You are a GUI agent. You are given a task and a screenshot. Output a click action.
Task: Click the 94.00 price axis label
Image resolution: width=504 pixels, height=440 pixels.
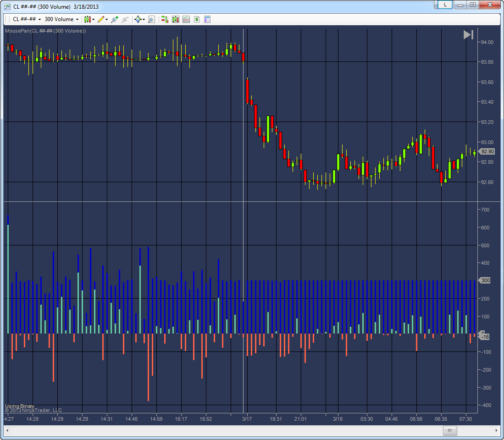tap(487, 43)
